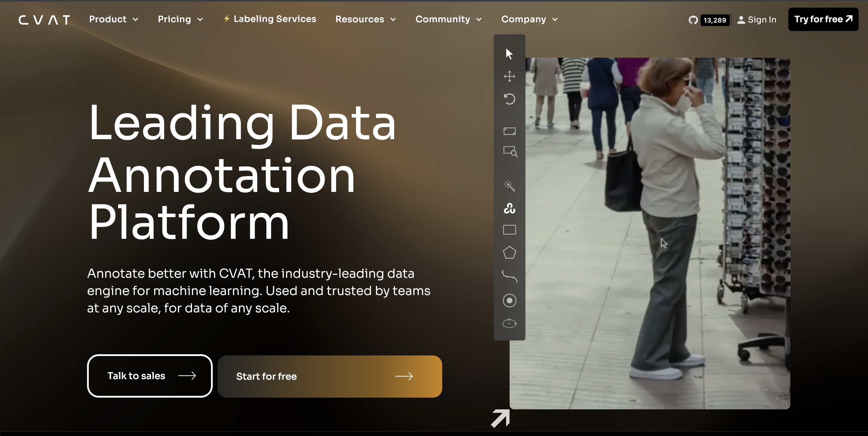The height and width of the screenshot is (436, 868).
Task: Click the Try for free button
Action: coord(823,19)
